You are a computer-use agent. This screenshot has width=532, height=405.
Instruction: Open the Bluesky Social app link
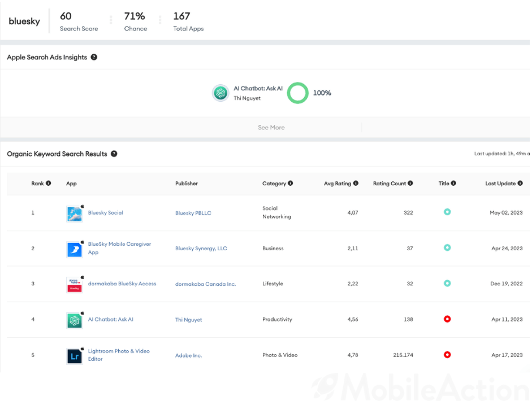[x=106, y=213]
